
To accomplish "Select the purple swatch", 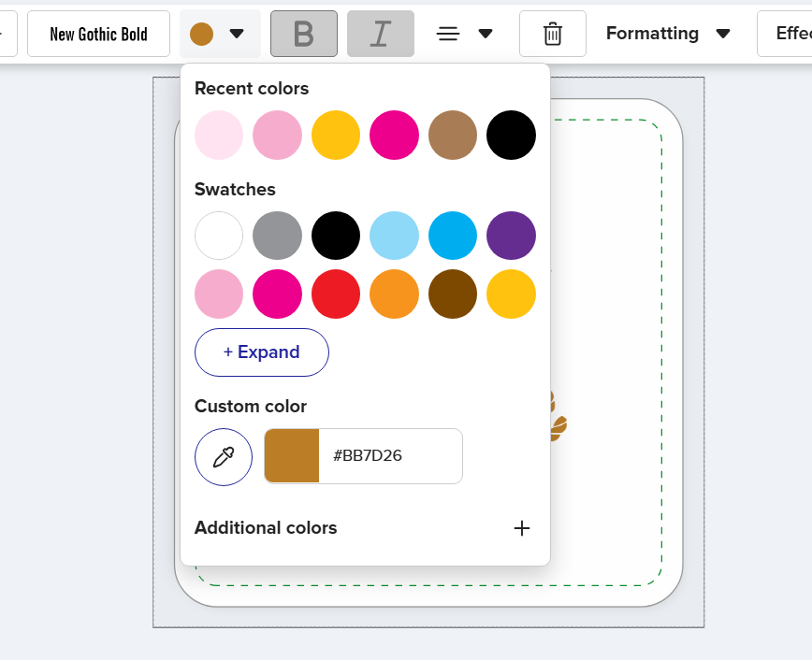I will [x=511, y=236].
